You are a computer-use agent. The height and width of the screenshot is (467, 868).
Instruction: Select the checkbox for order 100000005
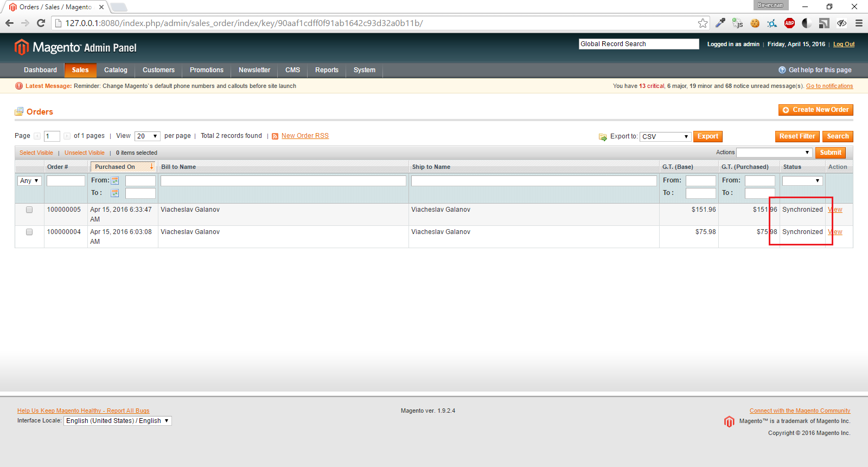(x=29, y=210)
